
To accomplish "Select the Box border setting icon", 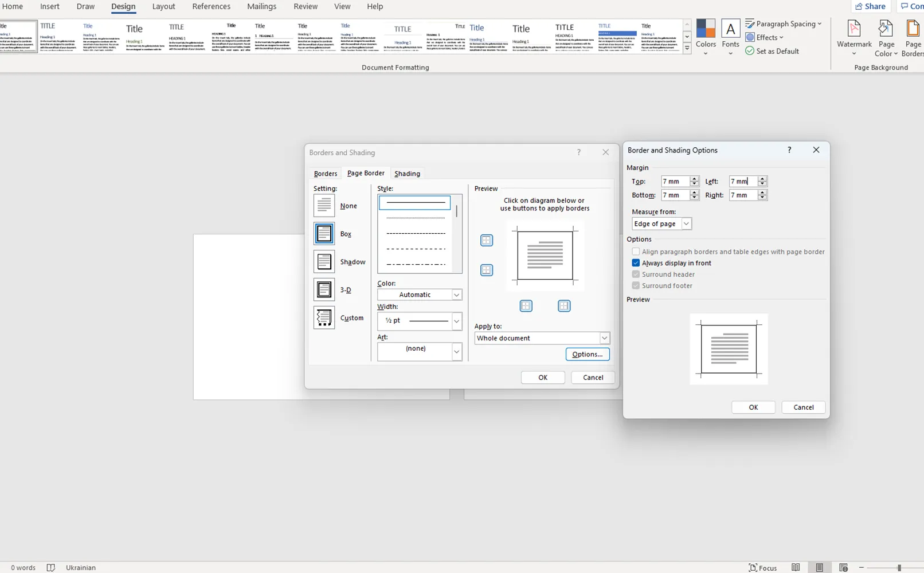I will click(x=324, y=233).
